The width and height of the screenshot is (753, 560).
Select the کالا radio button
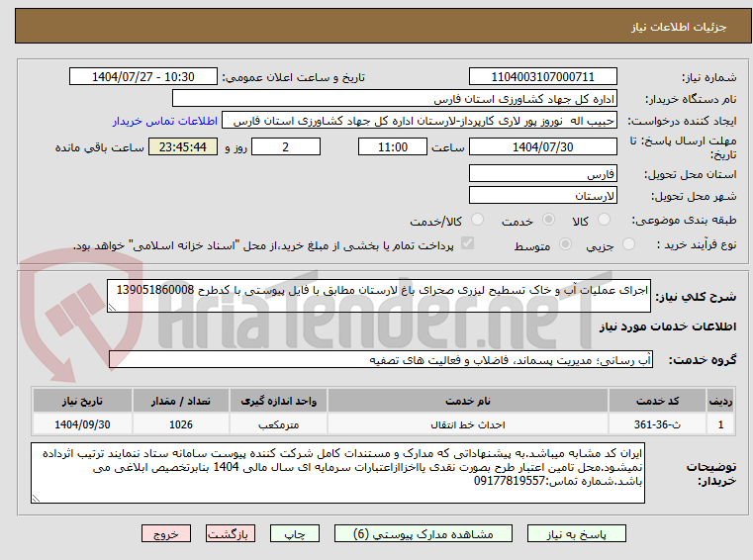pyautogui.click(x=604, y=220)
